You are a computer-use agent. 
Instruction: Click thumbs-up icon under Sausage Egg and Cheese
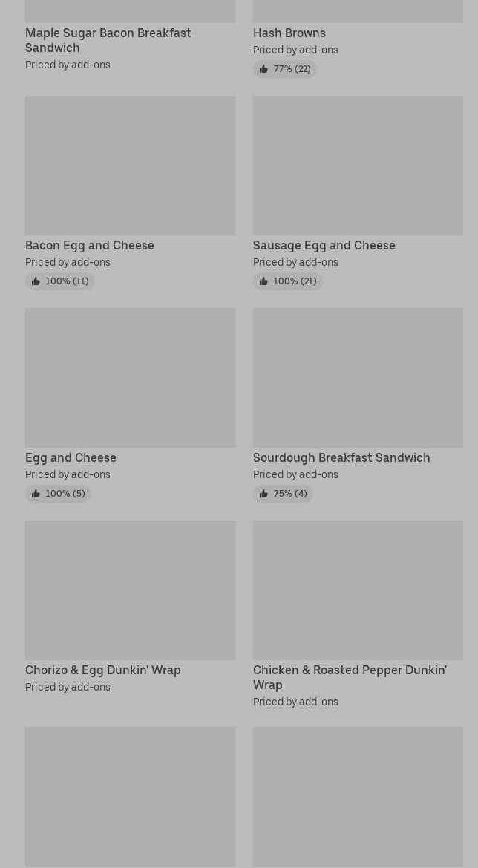click(263, 281)
